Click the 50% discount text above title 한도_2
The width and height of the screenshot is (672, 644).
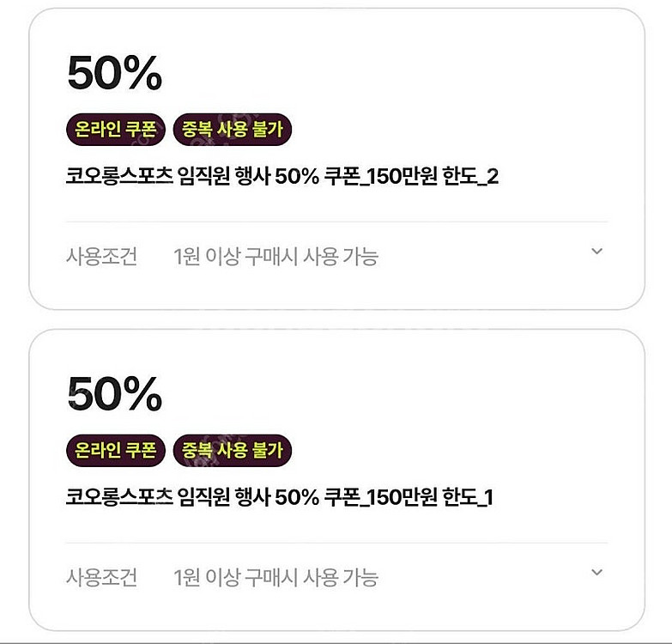click(x=114, y=75)
